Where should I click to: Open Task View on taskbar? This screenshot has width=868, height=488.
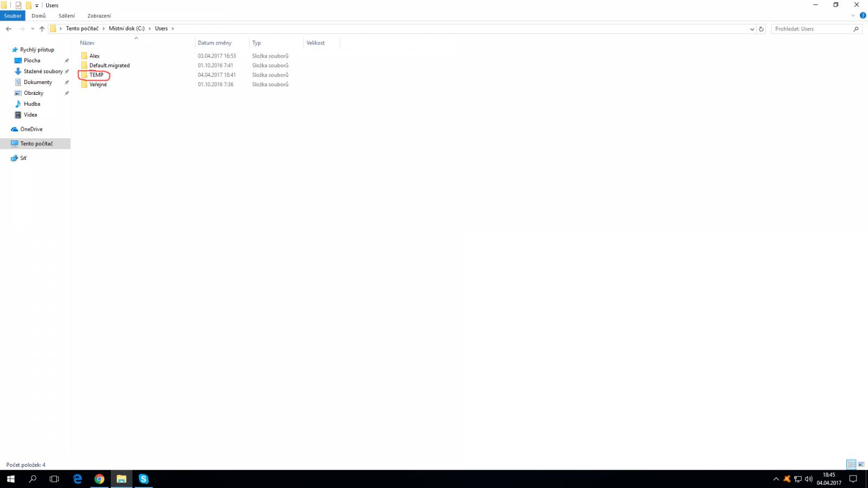[54, 479]
